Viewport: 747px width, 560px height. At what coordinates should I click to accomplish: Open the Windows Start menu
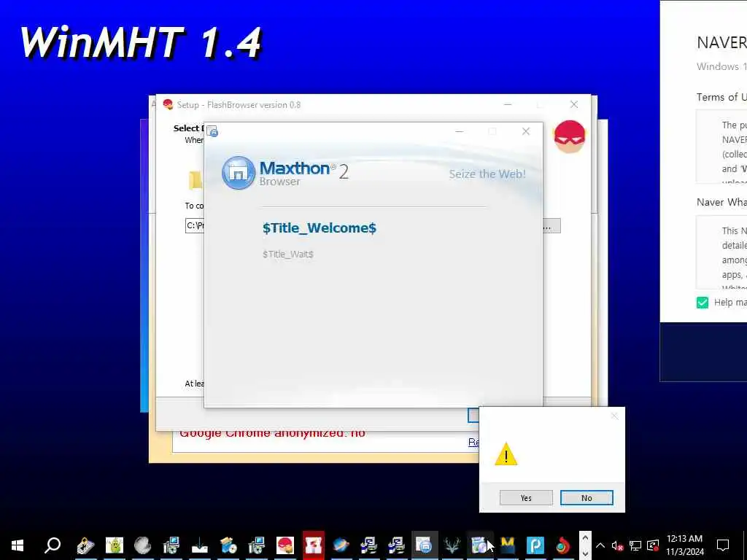point(18,545)
